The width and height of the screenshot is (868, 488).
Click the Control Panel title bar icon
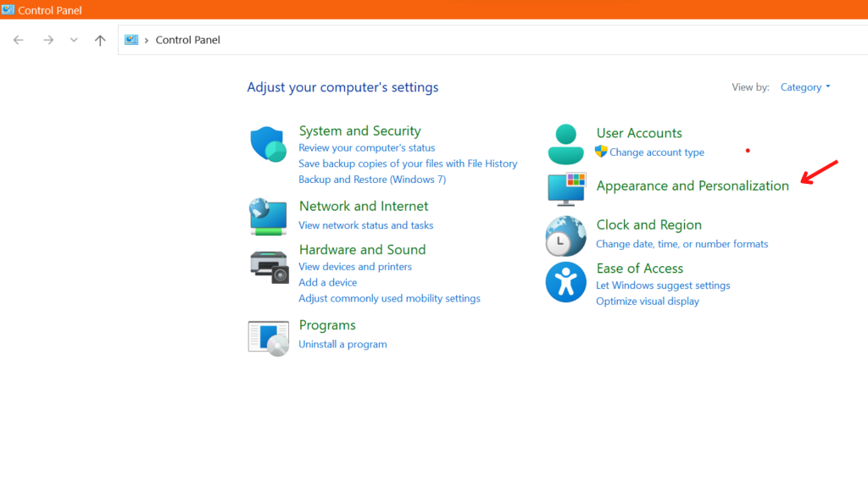tap(8, 10)
